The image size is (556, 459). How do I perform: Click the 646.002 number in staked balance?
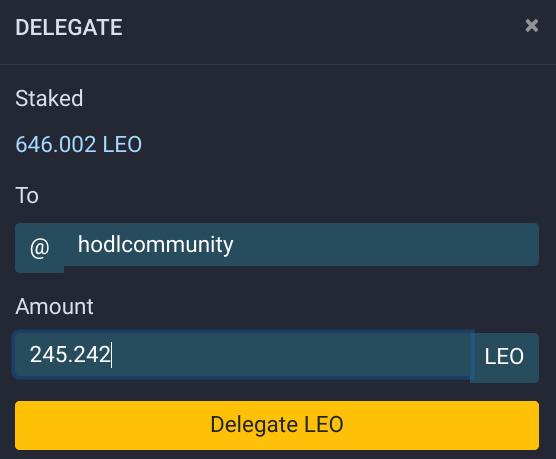(56, 144)
